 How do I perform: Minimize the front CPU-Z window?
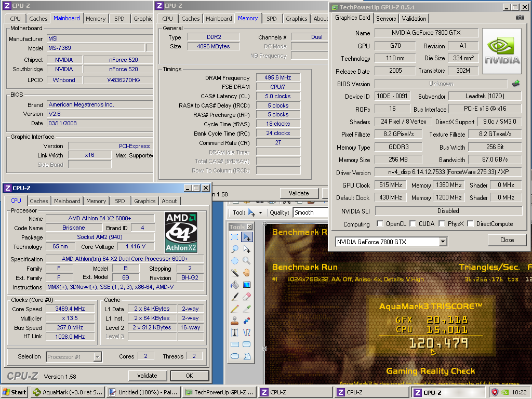pos(188,188)
